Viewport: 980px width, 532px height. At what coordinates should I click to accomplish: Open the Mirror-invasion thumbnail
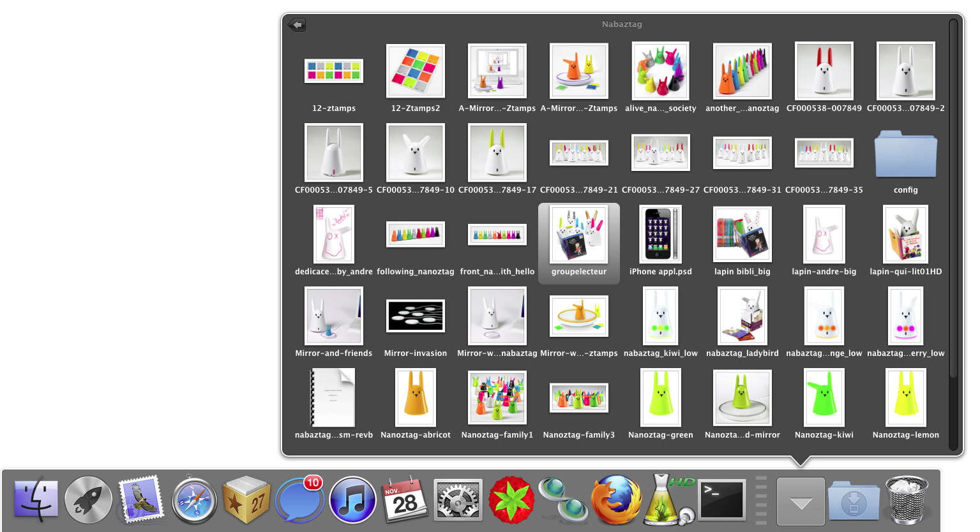416,316
